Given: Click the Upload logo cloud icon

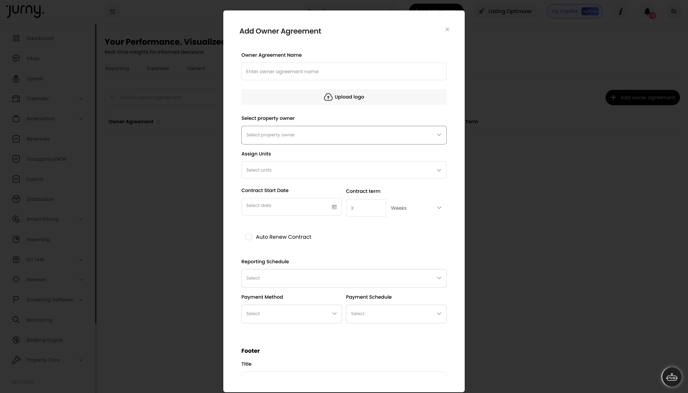Looking at the screenshot, I should [328, 97].
